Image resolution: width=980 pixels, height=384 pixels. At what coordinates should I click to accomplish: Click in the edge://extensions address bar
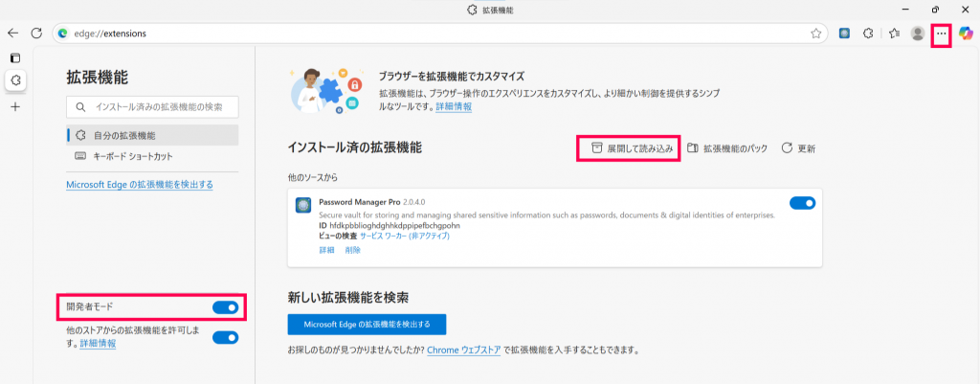pos(440,34)
